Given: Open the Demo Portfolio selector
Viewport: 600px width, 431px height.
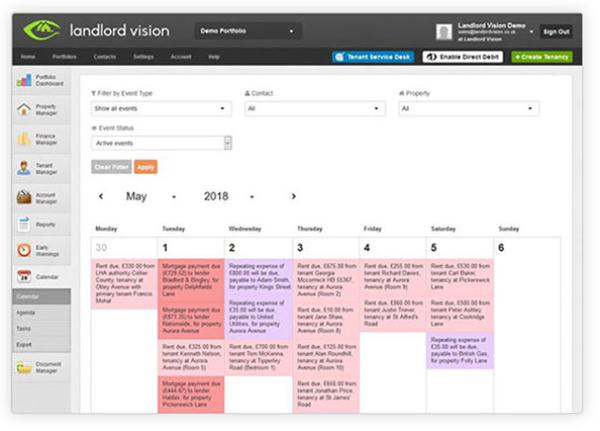Looking at the screenshot, I should point(248,31).
